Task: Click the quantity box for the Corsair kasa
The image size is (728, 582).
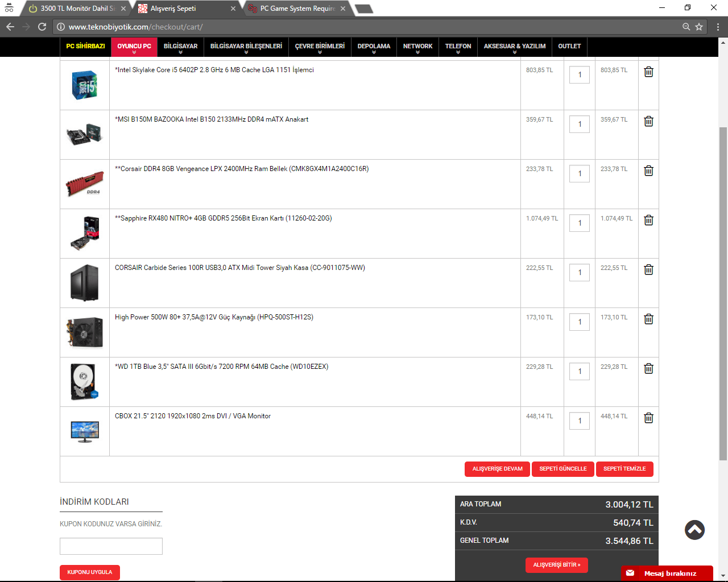Action: pyautogui.click(x=579, y=272)
